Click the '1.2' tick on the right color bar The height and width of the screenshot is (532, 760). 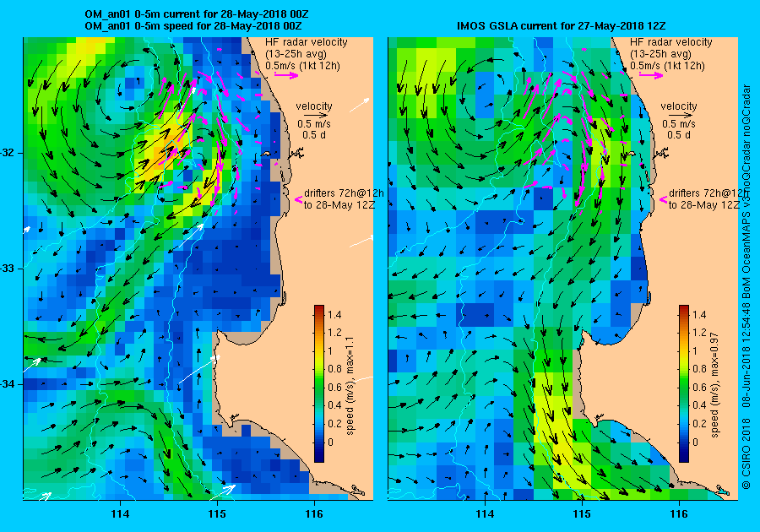pyautogui.click(x=699, y=333)
